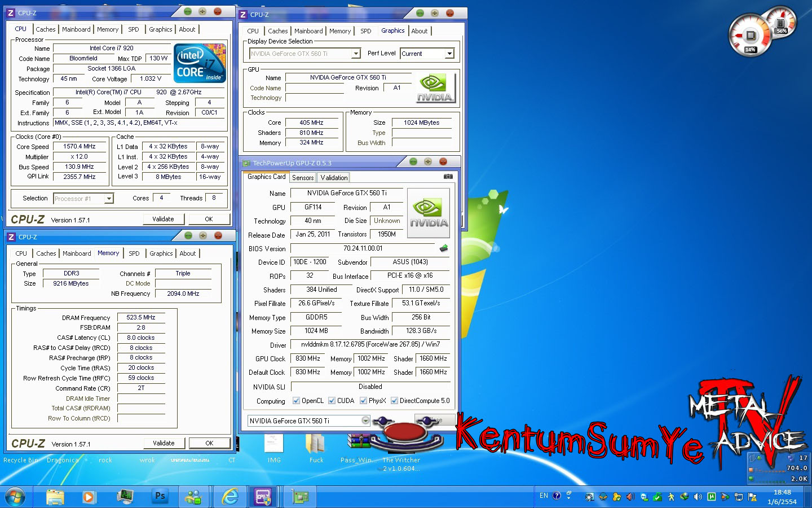
Task: Click the EN language indicator
Action: pos(544,496)
